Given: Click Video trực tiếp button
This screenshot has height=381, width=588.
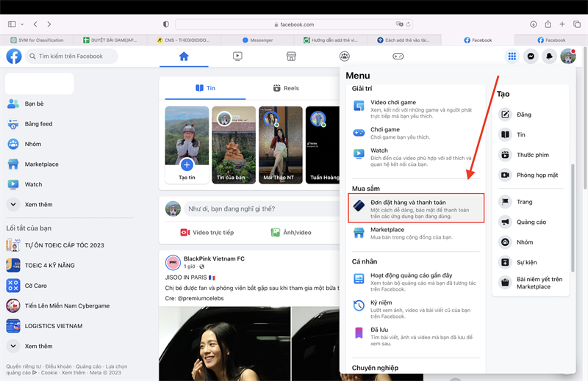Looking at the screenshot, I should 207,232.
